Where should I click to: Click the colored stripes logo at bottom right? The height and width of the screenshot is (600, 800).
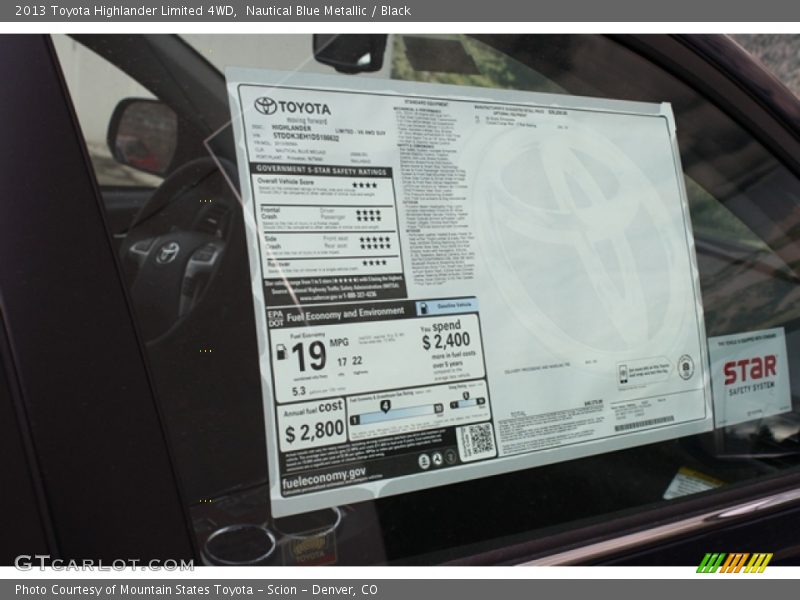[x=734, y=562]
